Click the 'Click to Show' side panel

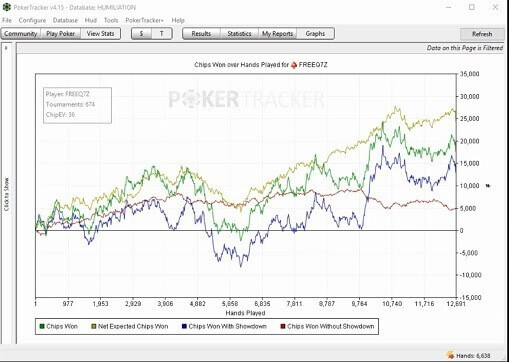point(7,194)
